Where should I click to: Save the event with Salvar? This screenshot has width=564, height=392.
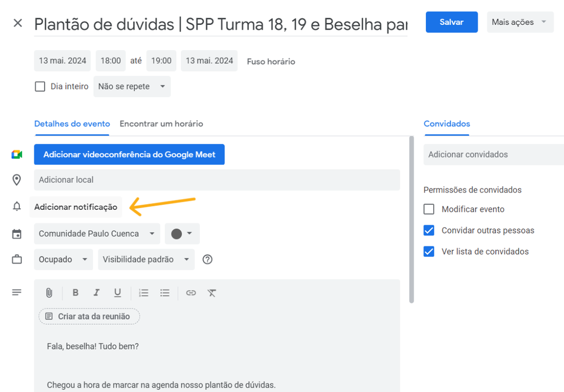(451, 22)
